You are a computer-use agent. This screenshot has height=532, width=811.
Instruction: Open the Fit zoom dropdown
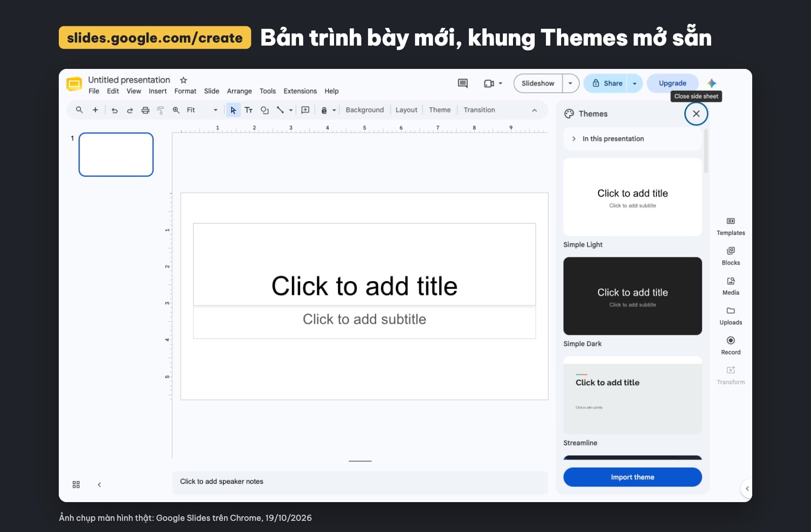point(202,110)
